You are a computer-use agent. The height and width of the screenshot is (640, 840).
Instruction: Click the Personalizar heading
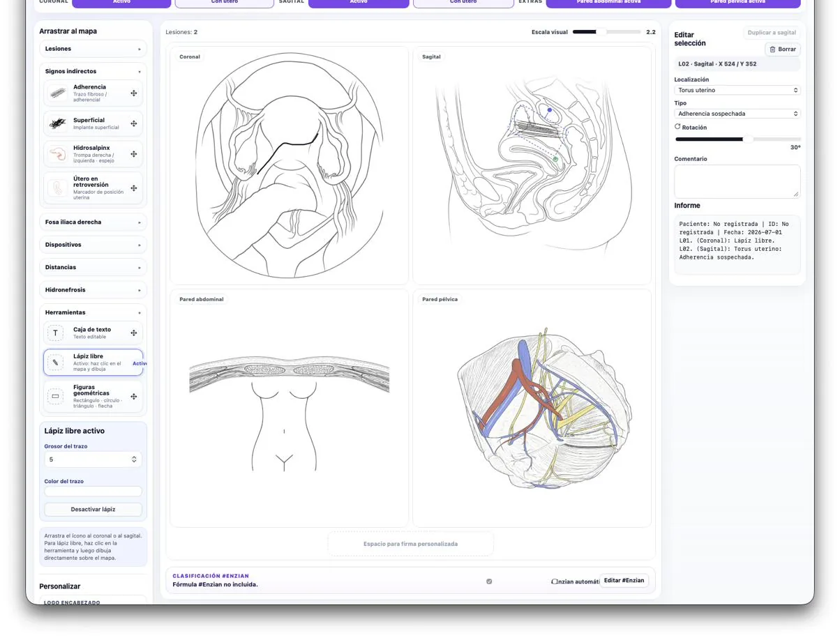pos(60,586)
